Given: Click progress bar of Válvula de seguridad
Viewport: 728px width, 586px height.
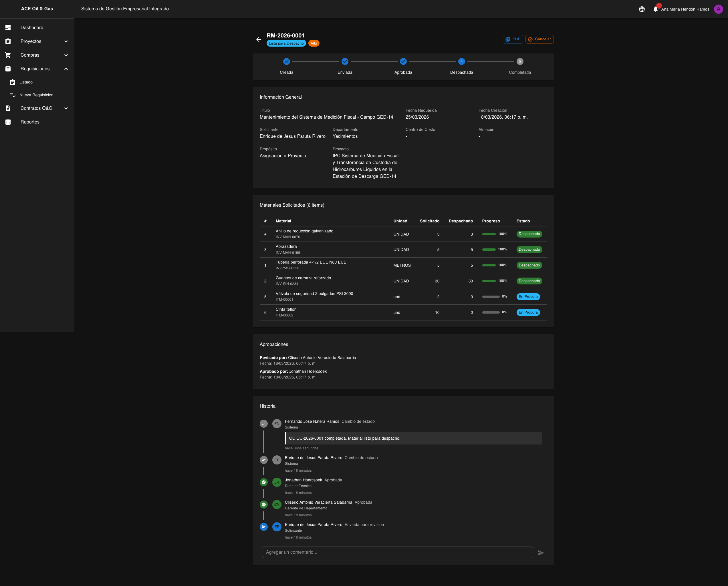Looking at the screenshot, I should (491, 297).
